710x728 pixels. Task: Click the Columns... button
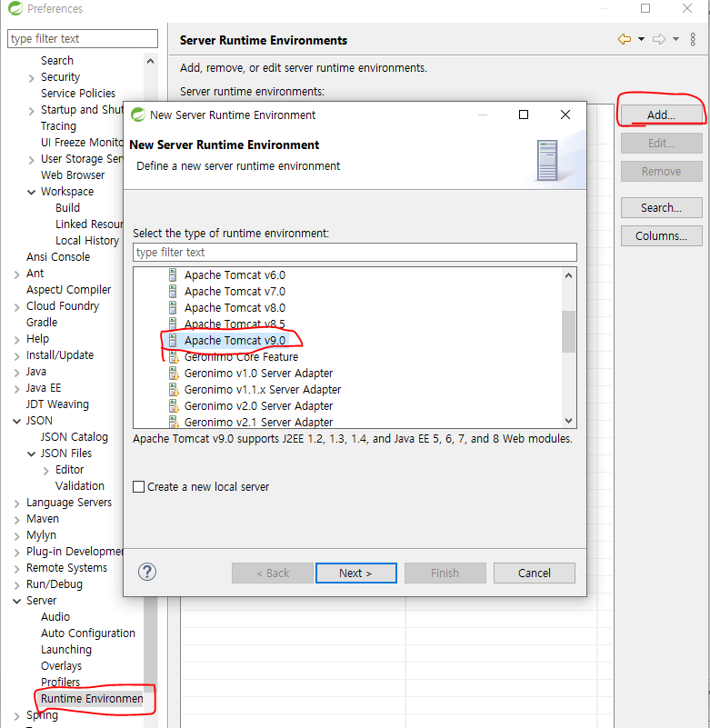click(661, 236)
